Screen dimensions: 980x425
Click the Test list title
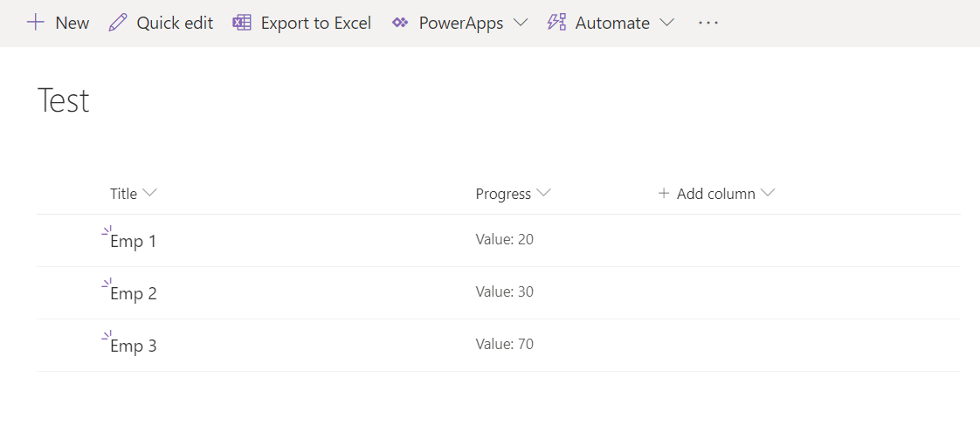point(64,99)
